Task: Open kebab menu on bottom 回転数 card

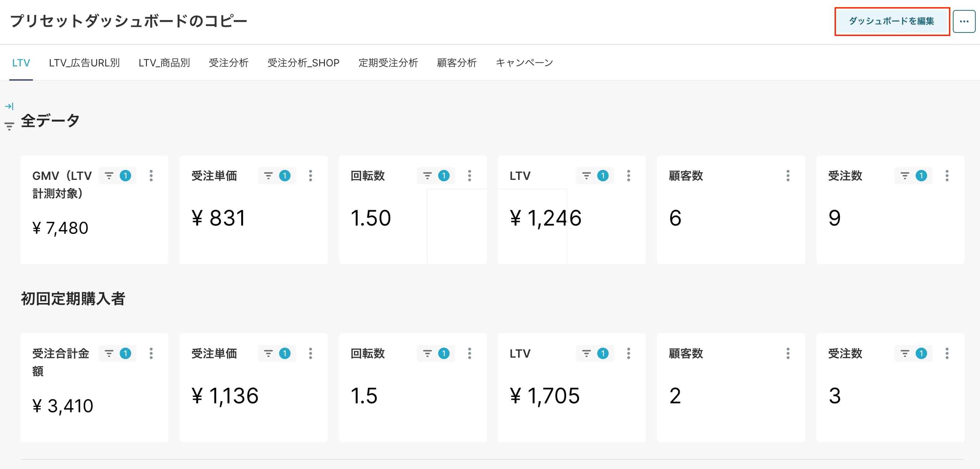Action: coord(470,353)
